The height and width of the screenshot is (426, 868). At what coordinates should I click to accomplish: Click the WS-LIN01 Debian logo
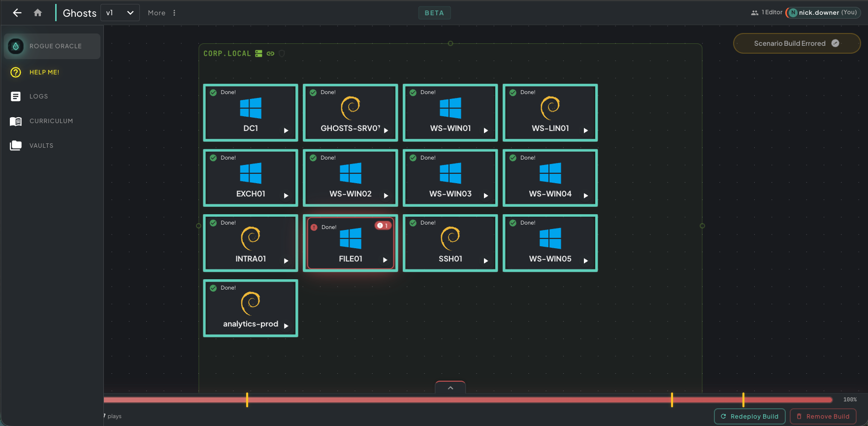(550, 108)
